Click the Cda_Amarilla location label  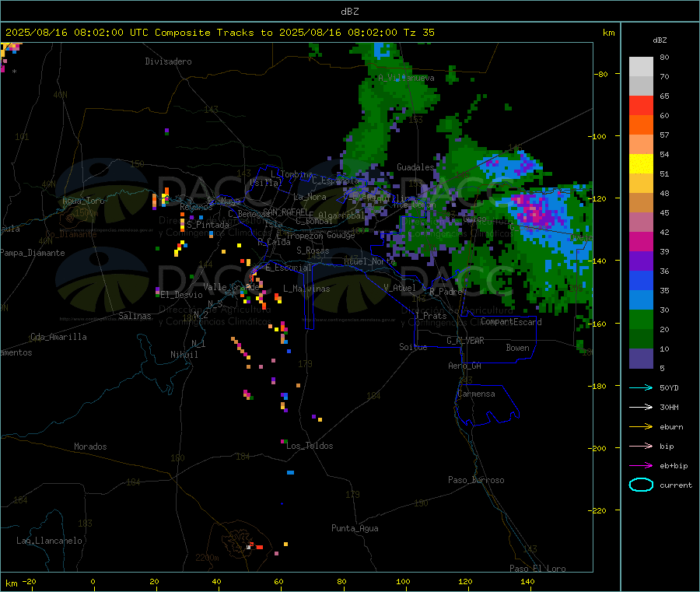coord(58,337)
